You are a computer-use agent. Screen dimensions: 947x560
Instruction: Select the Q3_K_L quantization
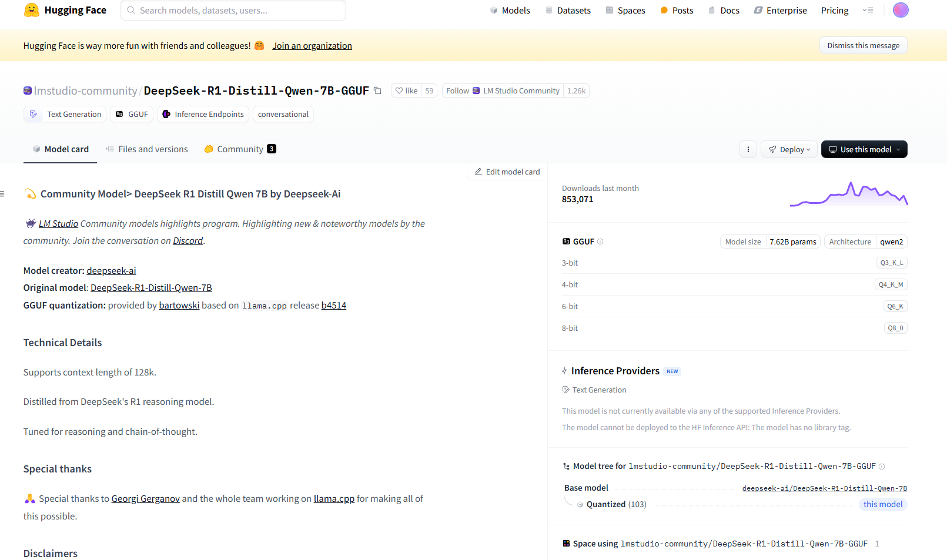(892, 263)
